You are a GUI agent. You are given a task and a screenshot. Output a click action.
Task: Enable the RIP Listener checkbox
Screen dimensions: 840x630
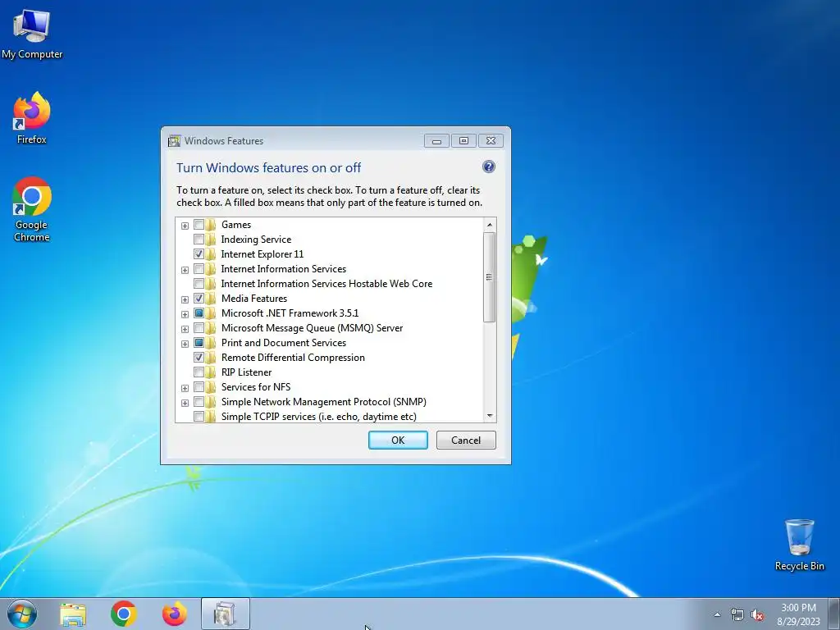tap(199, 372)
